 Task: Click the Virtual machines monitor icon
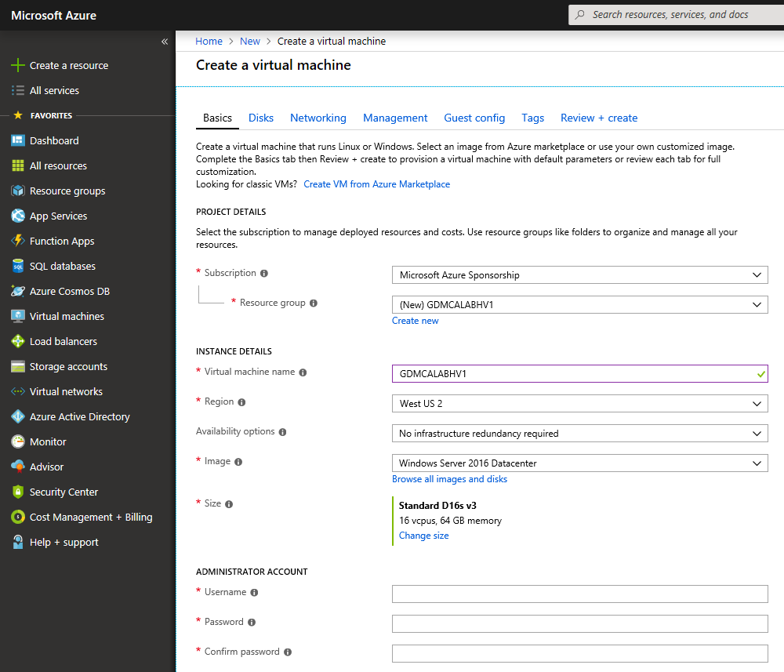(x=17, y=316)
